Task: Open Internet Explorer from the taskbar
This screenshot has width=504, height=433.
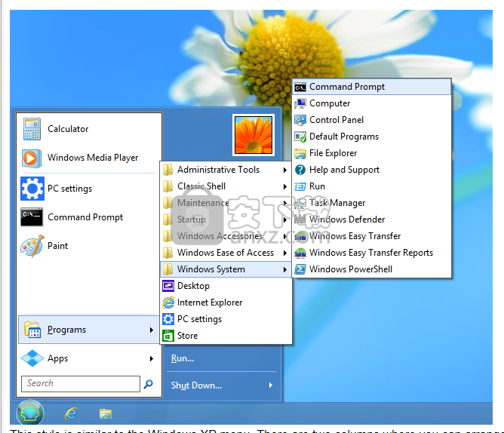Action: (x=71, y=413)
